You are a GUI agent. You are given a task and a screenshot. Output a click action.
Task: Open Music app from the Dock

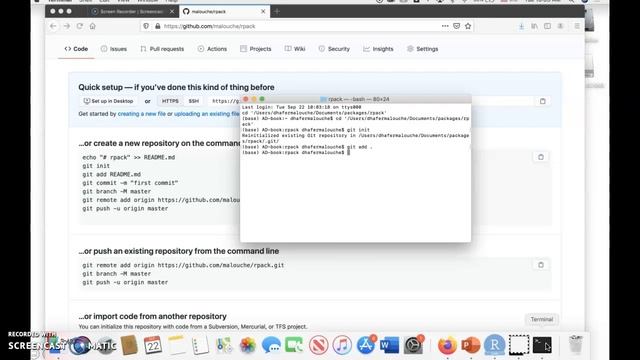tap(342, 345)
